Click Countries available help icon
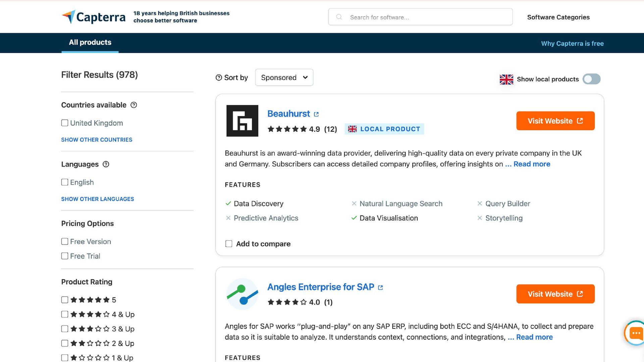The height and width of the screenshot is (362, 644). 134,105
